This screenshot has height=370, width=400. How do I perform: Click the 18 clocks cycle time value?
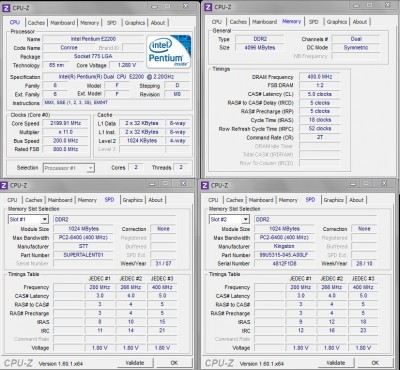(320, 120)
